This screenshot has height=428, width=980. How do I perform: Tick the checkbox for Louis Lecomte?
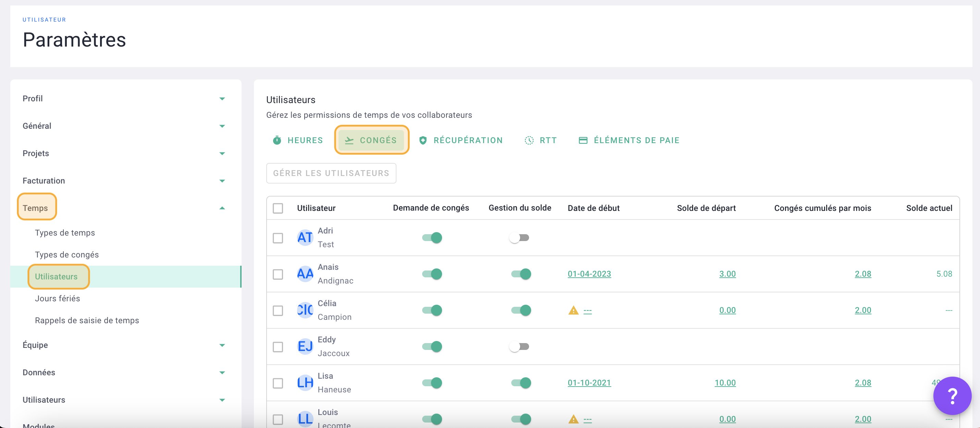coord(278,419)
